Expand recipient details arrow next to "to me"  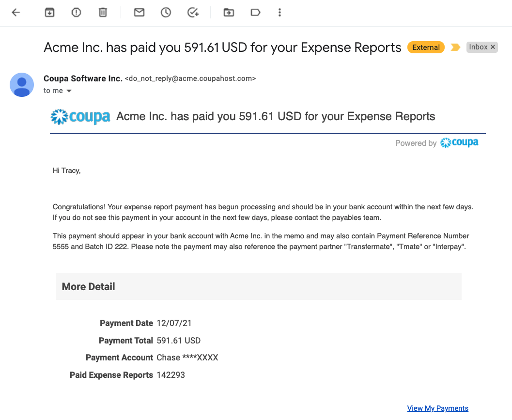pyautogui.click(x=69, y=91)
